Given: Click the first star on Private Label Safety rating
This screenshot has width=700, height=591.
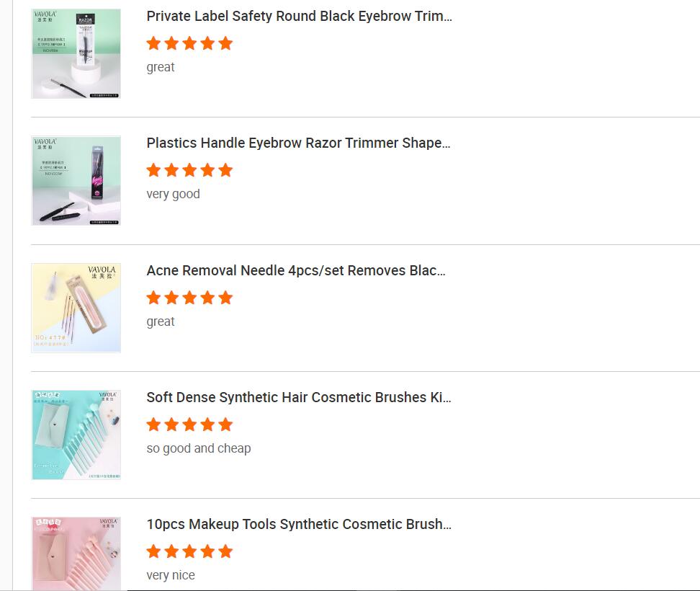Looking at the screenshot, I should [x=153, y=43].
